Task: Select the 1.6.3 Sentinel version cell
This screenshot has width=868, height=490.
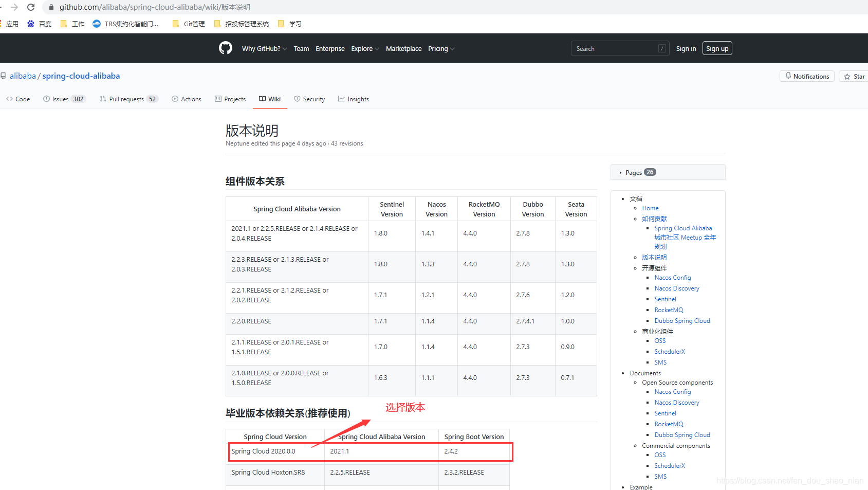Action: click(x=392, y=380)
